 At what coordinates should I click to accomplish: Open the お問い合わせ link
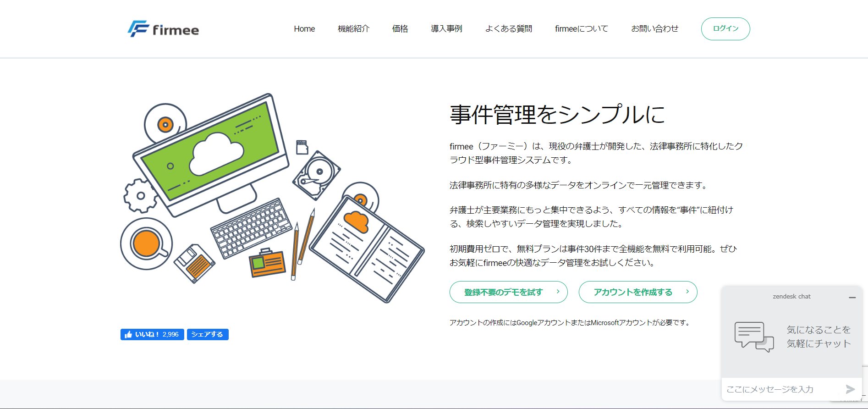click(x=654, y=29)
